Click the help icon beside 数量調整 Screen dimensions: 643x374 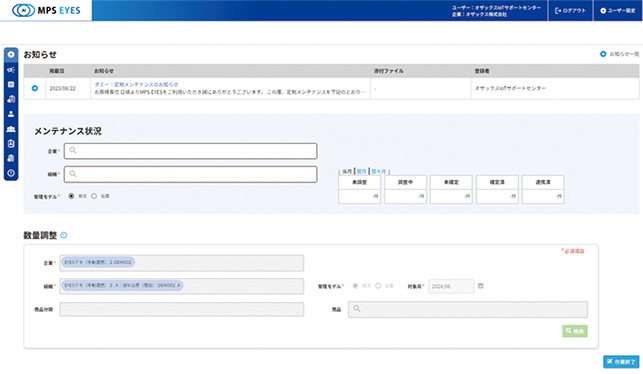point(64,235)
